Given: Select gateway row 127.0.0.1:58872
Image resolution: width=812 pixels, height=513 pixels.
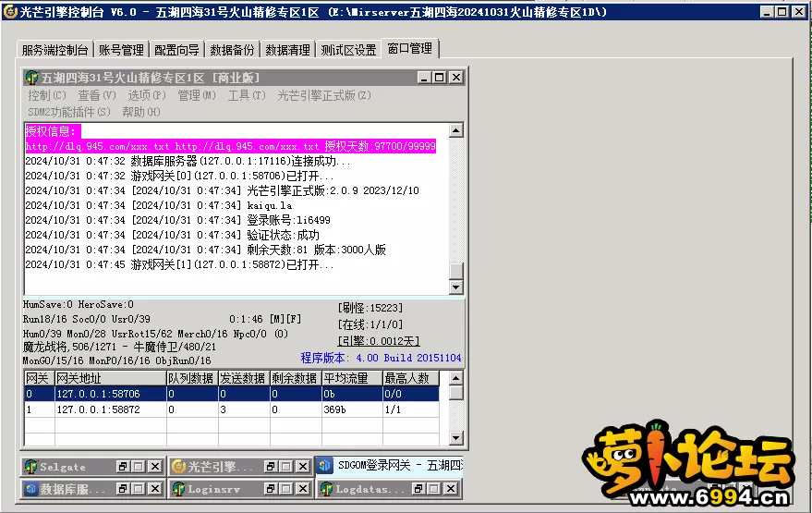Looking at the screenshot, I should coord(232,409).
